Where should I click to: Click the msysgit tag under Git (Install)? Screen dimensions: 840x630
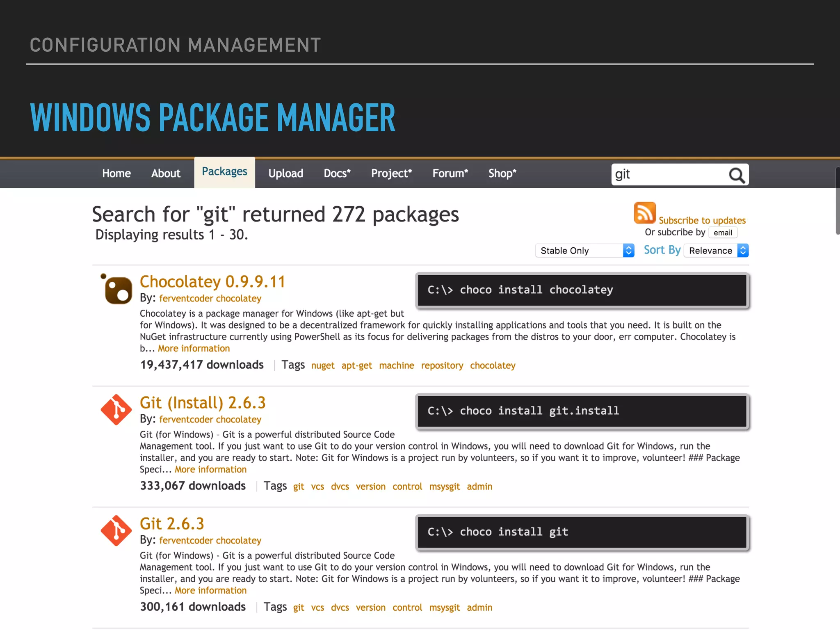click(445, 487)
